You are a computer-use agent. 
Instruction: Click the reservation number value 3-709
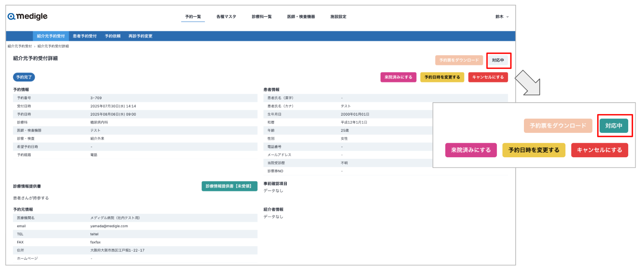96,98
